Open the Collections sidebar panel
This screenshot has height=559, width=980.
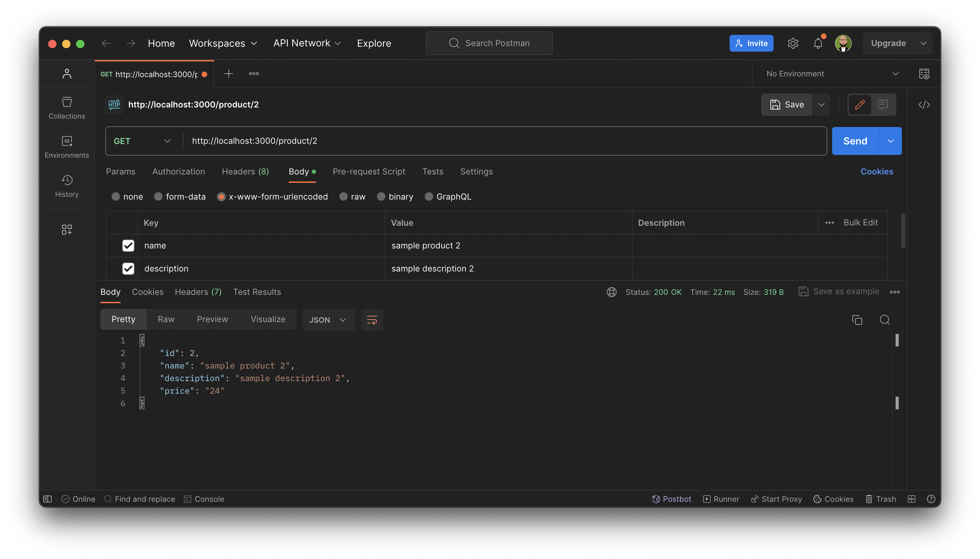pos(66,107)
